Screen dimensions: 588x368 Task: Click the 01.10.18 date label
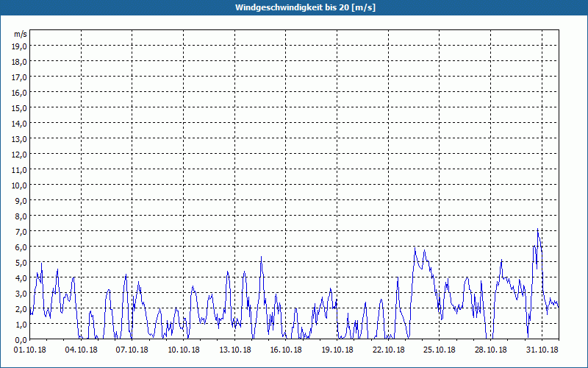click(29, 350)
